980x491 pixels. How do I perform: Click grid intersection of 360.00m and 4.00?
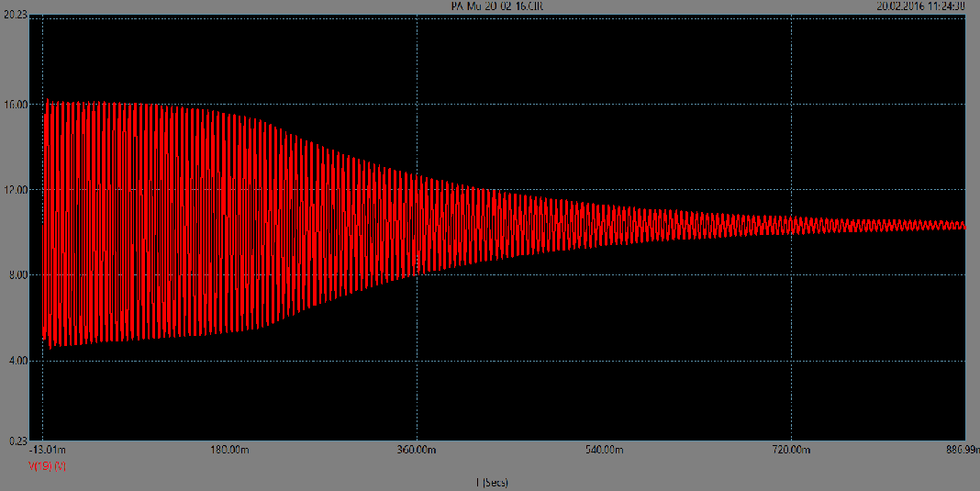tap(418, 361)
